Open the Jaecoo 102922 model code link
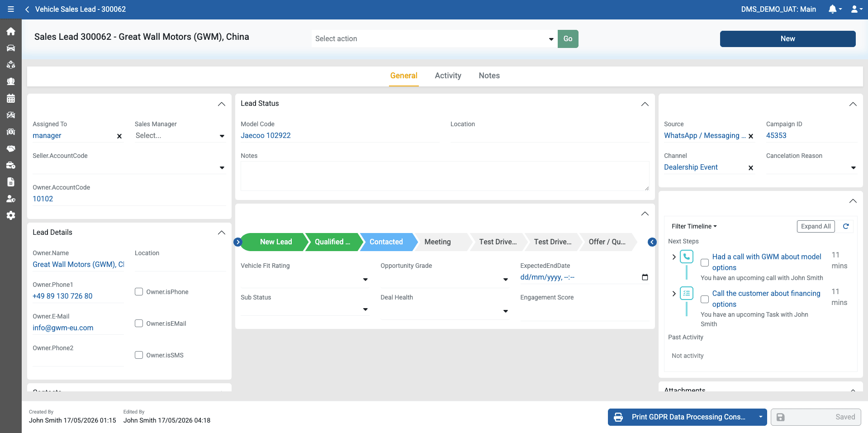Image resolution: width=868 pixels, height=433 pixels. 266,136
